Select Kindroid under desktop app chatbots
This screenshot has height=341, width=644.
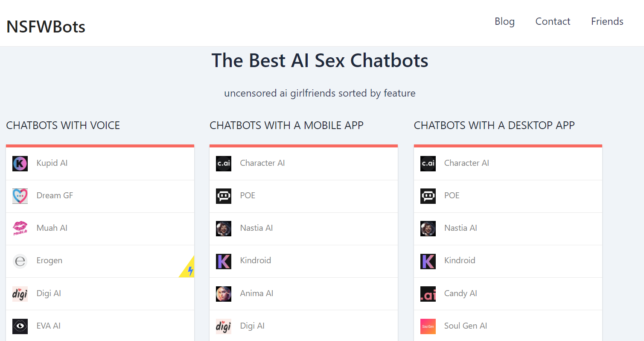coord(460,260)
